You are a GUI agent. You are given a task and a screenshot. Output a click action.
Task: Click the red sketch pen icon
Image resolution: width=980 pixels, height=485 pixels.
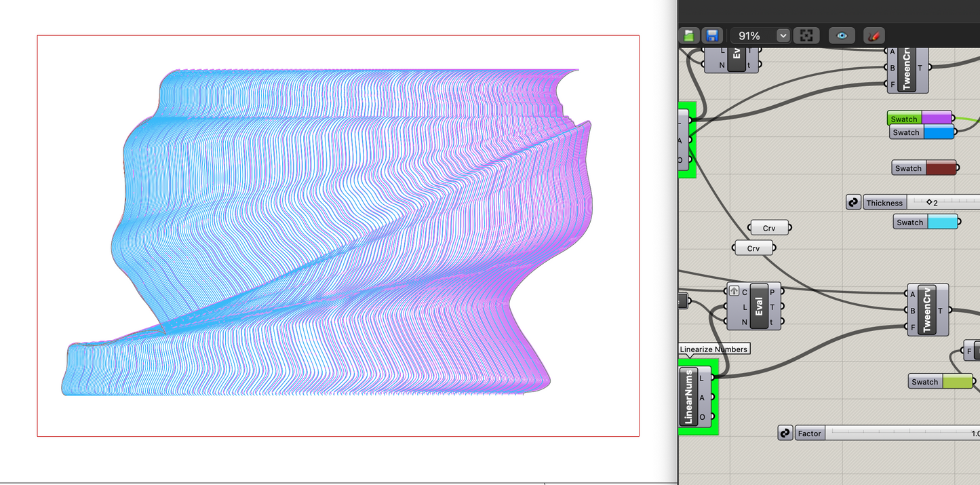click(x=874, y=36)
